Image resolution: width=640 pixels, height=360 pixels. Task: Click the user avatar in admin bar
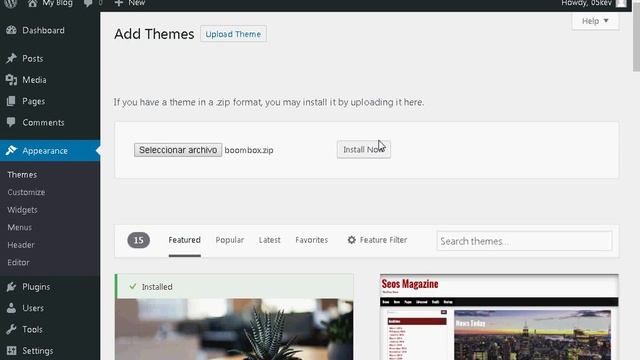pos(621,3)
